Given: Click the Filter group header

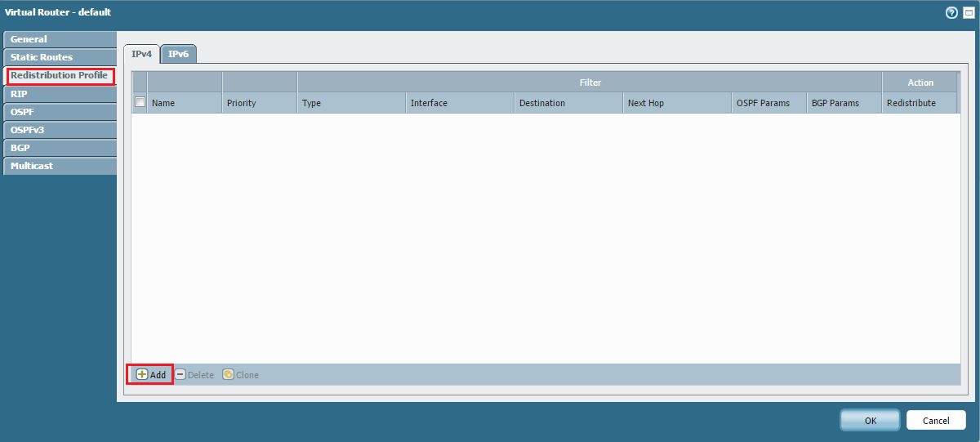Looking at the screenshot, I should coord(590,83).
